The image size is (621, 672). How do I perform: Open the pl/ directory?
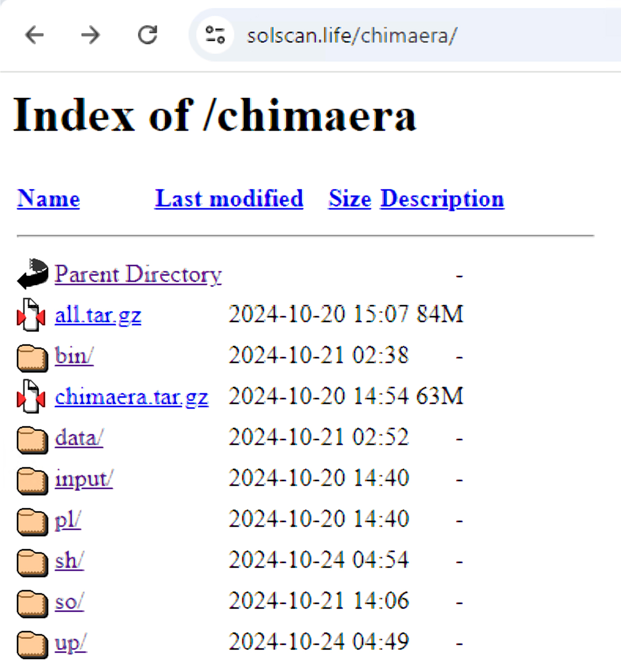click(67, 520)
